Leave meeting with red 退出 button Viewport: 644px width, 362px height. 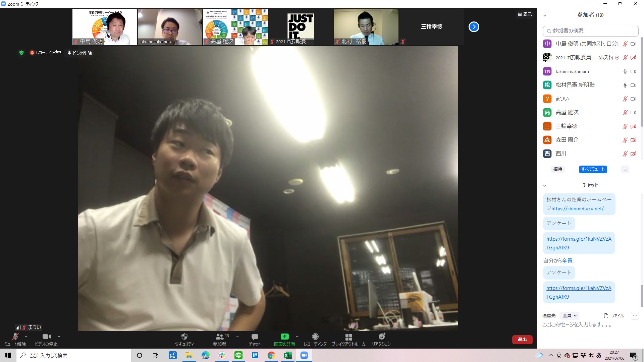522,340
